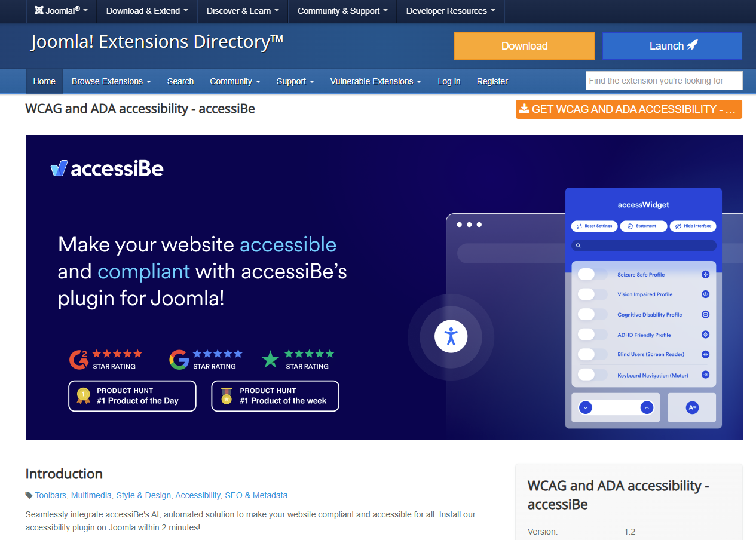Click the tag icon before Toolbars

(x=29, y=495)
